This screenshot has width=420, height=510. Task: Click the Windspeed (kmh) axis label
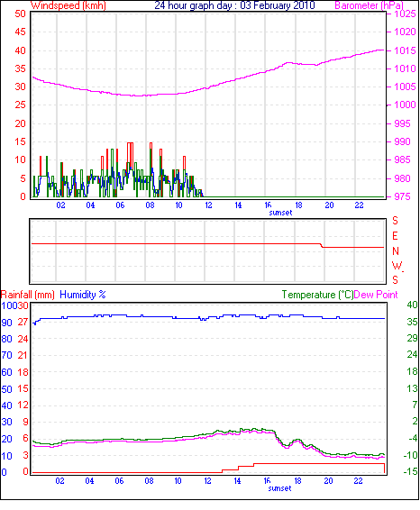click(x=68, y=5)
